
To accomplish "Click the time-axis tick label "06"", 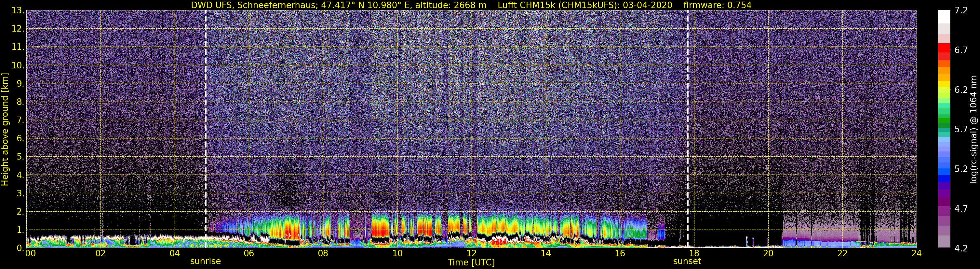I will point(249,254).
